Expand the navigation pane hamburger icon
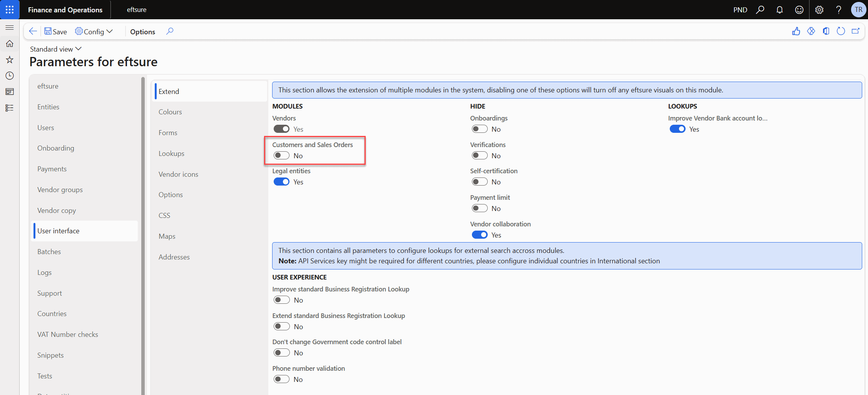 (x=10, y=28)
